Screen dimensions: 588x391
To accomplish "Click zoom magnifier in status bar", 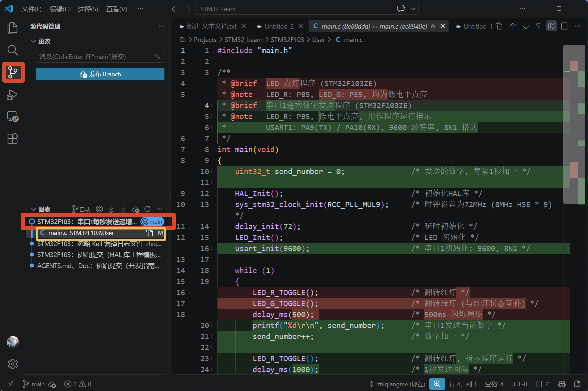I will point(437,384).
